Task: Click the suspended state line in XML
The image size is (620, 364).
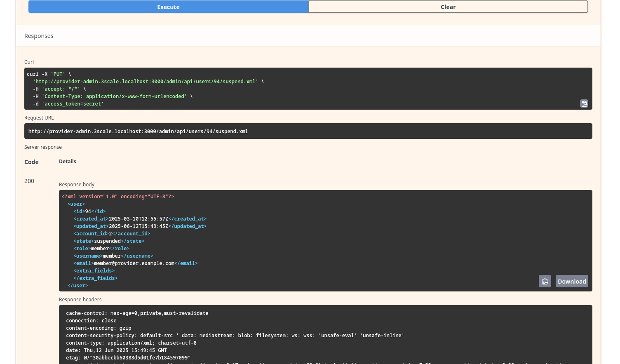Action: coord(108,241)
